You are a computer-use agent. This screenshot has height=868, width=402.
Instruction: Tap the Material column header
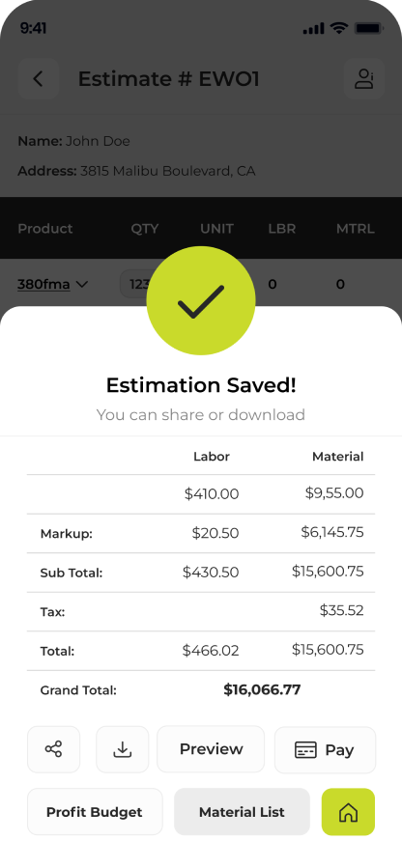[x=338, y=457]
